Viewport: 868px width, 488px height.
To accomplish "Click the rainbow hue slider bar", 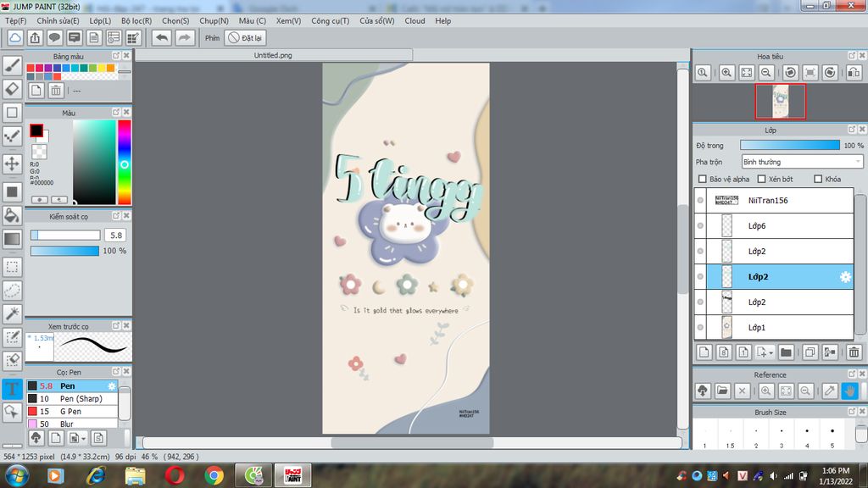I will (125, 162).
